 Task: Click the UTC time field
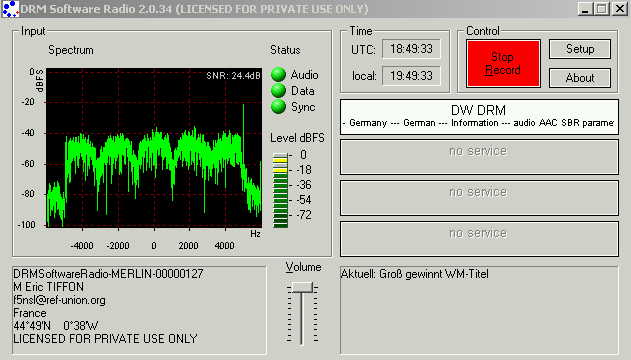click(x=411, y=49)
